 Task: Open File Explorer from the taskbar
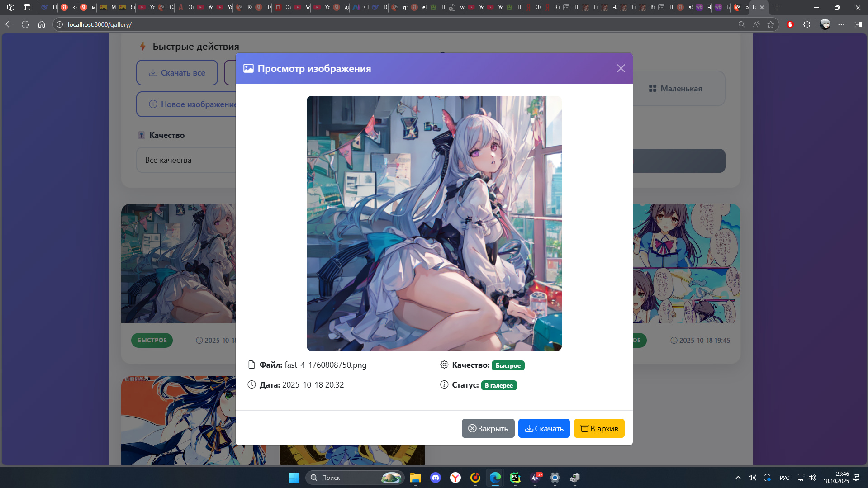click(x=416, y=478)
